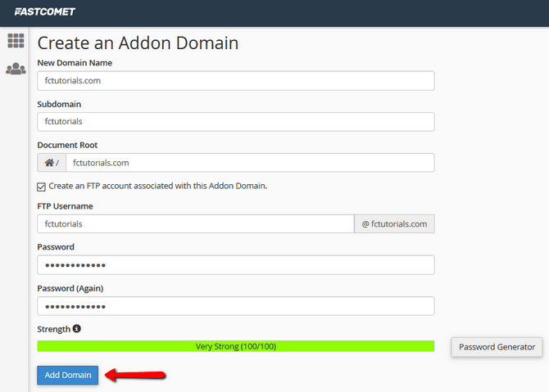Focus the first Password field
Screen dimensions: 549x392
click(x=235, y=265)
